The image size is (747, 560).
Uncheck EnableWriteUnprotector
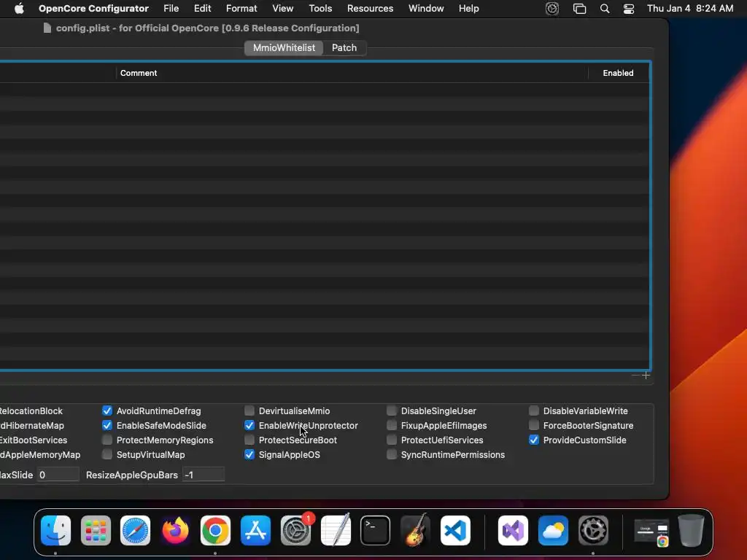[x=249, y=425]
